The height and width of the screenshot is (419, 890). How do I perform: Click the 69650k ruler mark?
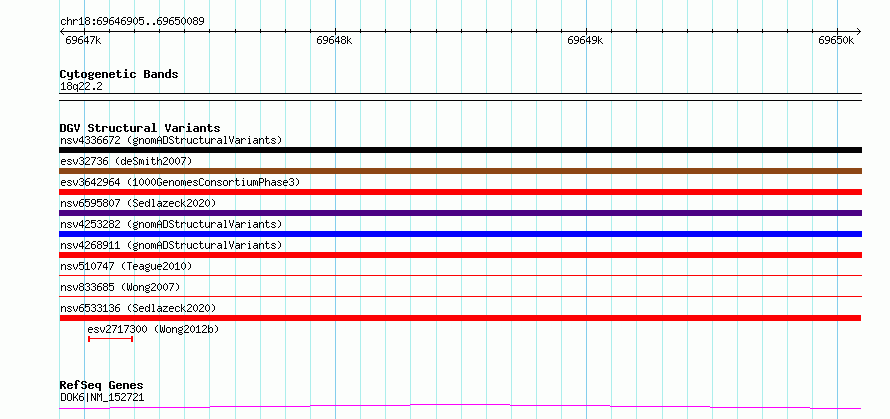click(x=836, y=40)
